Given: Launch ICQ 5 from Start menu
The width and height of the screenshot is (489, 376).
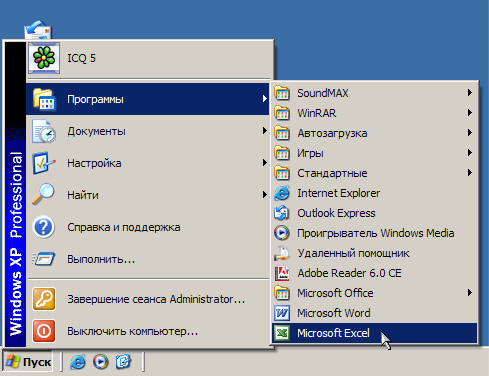Looking at the screenshot, I should pos(148,58).
